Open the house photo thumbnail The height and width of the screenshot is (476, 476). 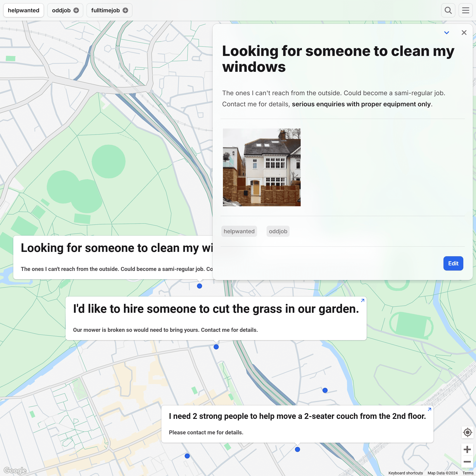pos(262,167)
